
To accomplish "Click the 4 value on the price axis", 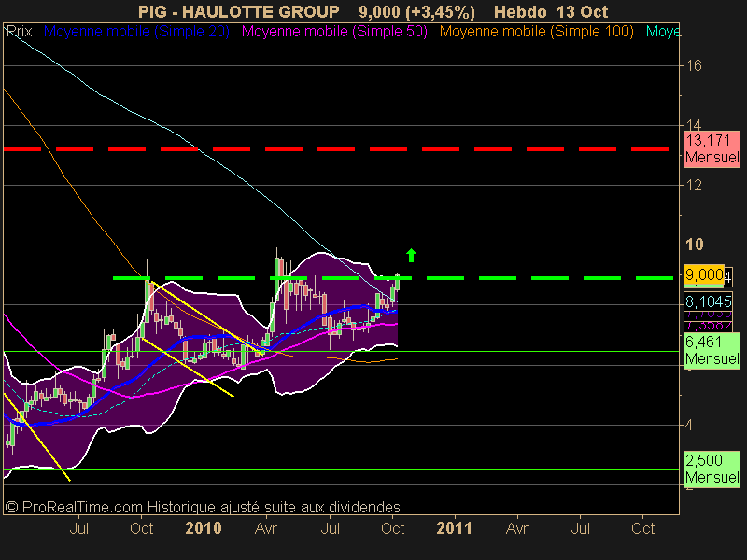I will tap(689, 425).
